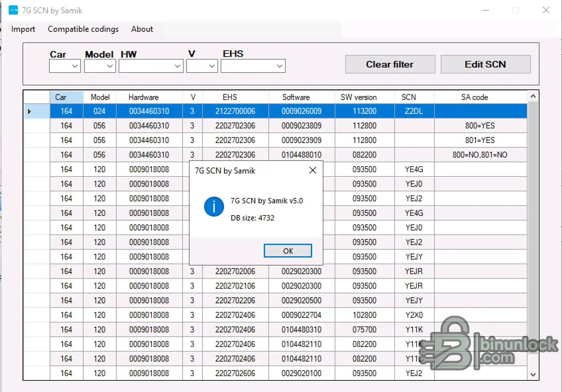Select the row arrow indicator of first row
This screenshot has width=562, height=392.
[29, 111]
